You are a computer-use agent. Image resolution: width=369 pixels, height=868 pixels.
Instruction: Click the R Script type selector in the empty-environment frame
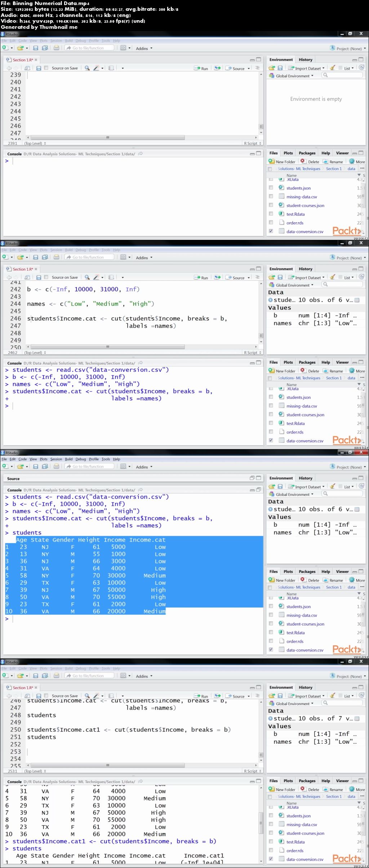coord(252,143)
